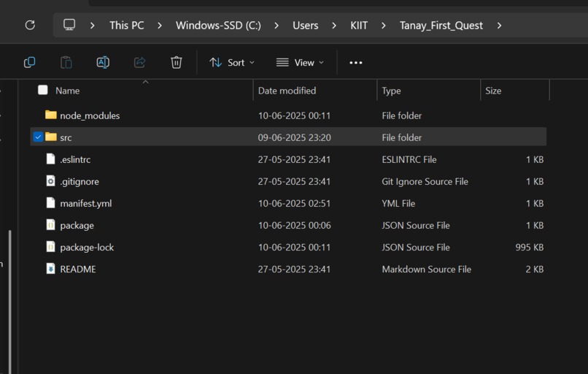Click the YML File type text
The height and width of the screenshot is (374, 588).
(x=398, y=204)
